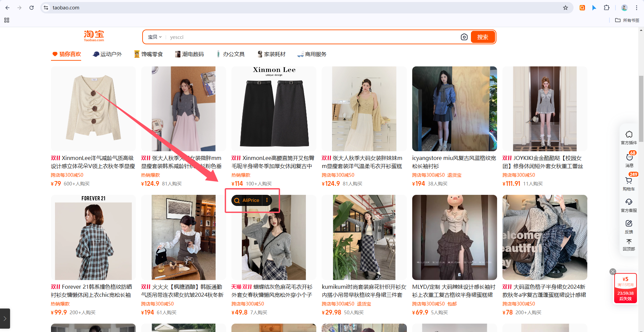The image size is (644, 332).
Task: Open the XinmonLee 高腰直筒开叉 skirt title
Action: [274, 162]
